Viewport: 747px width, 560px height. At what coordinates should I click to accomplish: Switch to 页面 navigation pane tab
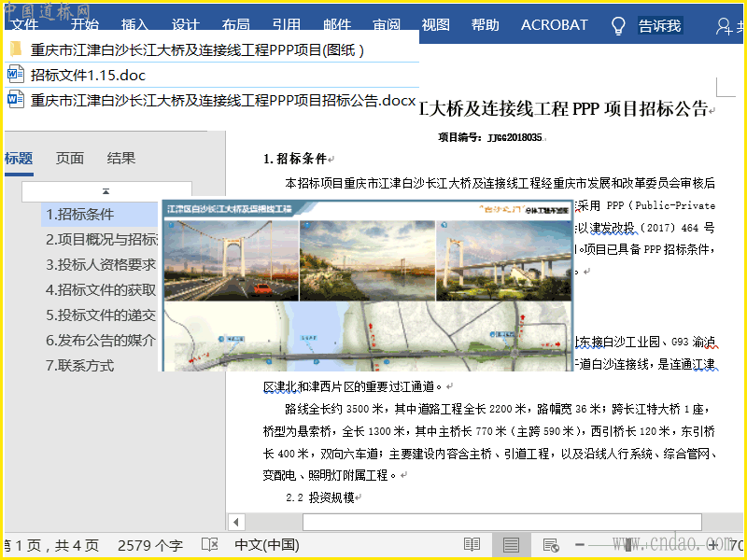[69, 159]
